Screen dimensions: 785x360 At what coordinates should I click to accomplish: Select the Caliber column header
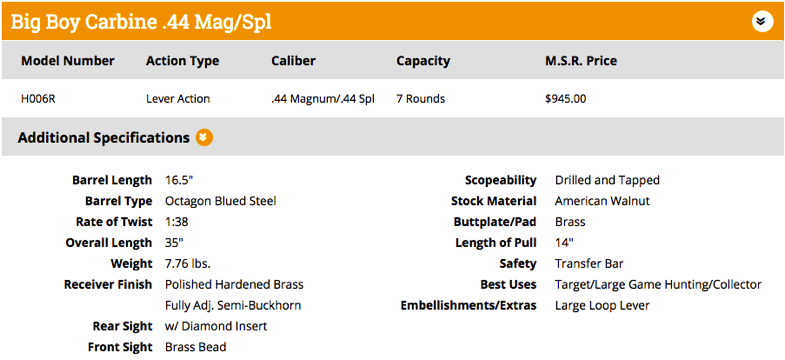293,61
